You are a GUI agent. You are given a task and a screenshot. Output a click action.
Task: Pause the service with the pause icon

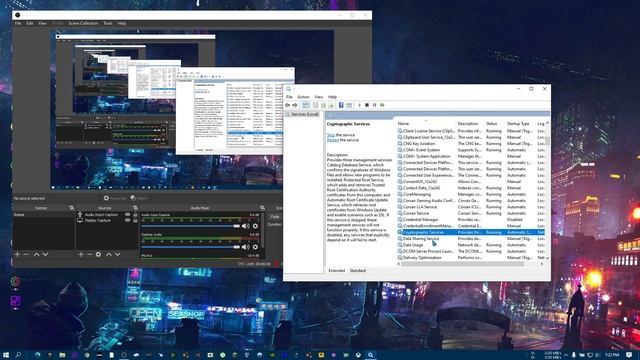pos(374,105)
